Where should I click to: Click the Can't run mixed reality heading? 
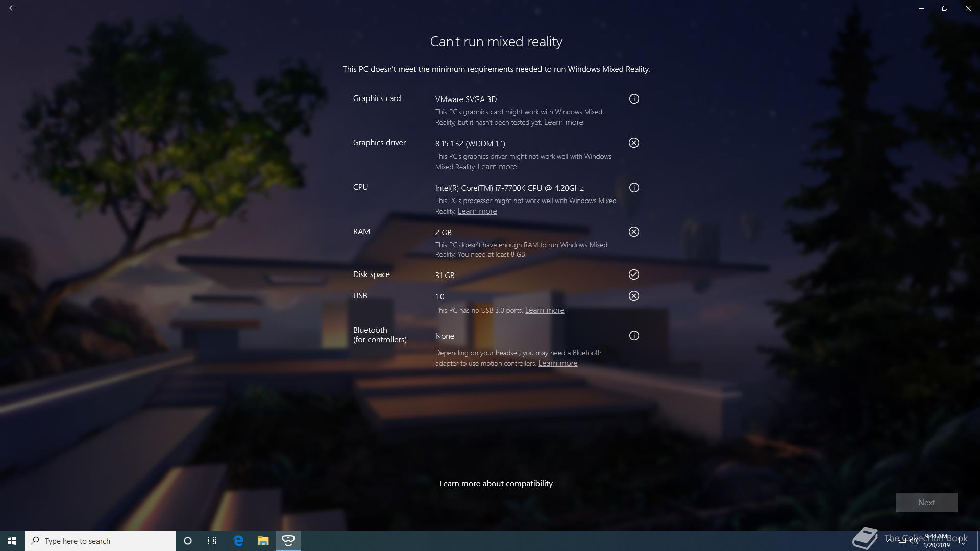pos(496,42)
